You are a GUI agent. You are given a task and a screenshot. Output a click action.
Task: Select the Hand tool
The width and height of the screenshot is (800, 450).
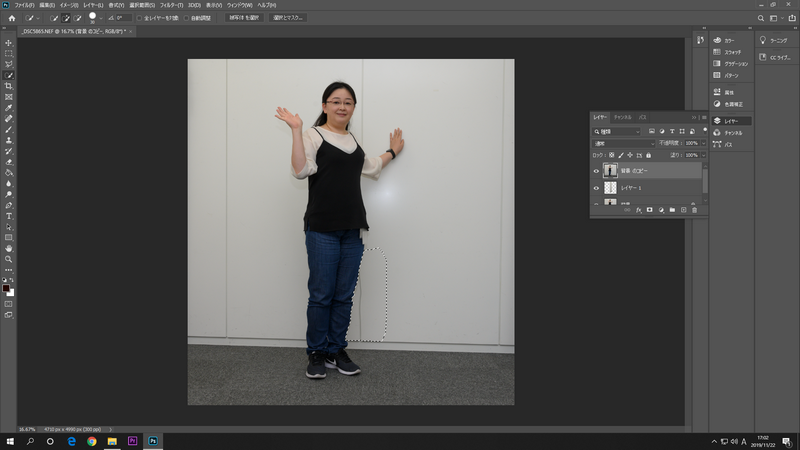pyautogui.click(x=9, y=248)
